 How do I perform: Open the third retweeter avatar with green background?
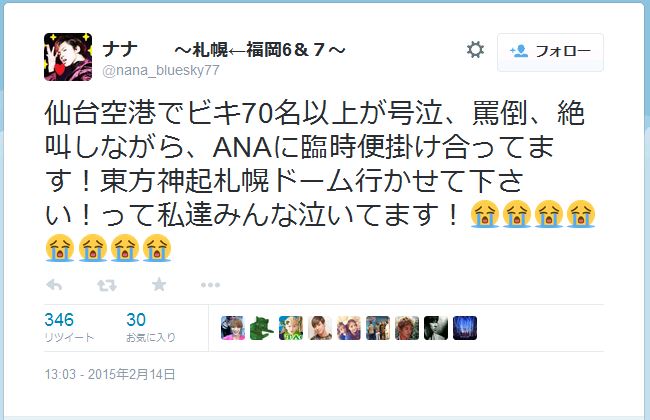[291, 328]
